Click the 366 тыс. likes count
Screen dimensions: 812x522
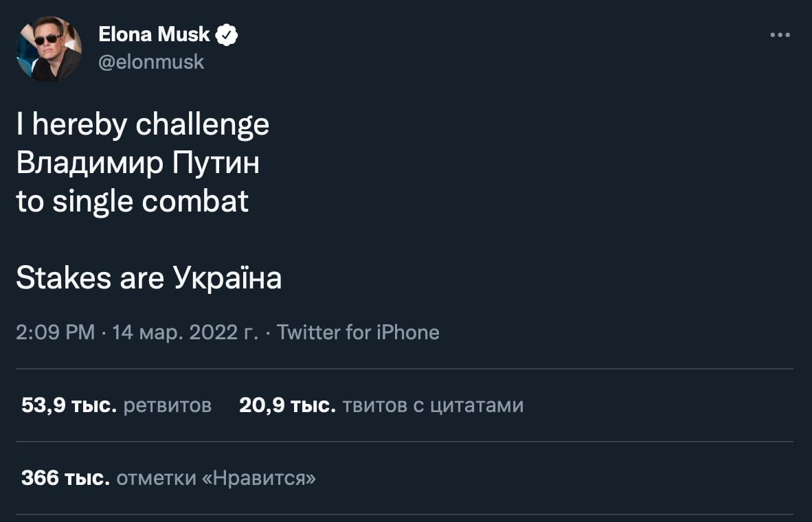point(65,478)
